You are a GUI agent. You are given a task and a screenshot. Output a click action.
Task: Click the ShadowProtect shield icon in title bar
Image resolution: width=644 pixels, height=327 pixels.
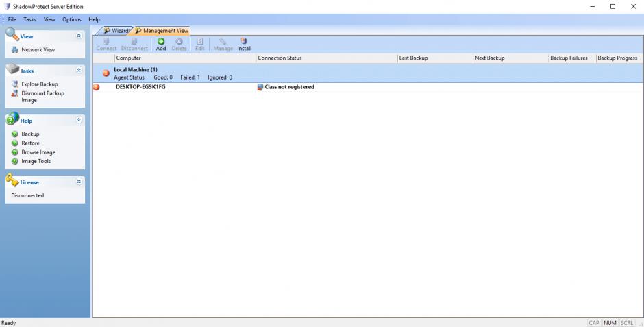coord(7,7)
